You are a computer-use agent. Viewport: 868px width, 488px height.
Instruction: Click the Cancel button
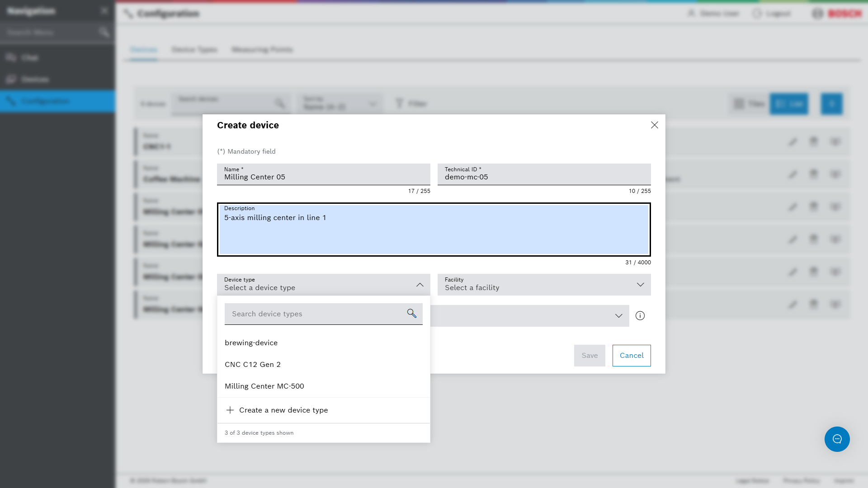tap(632, 356)
